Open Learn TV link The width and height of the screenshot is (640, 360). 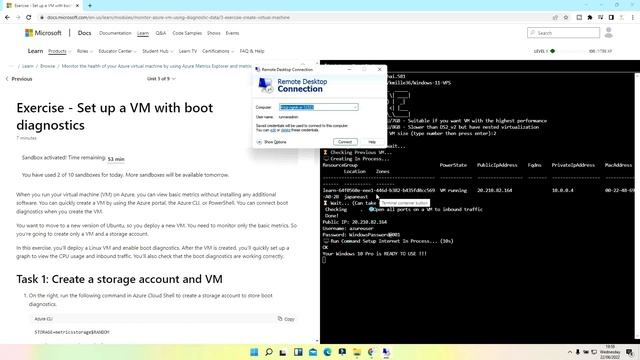(188, 51)
